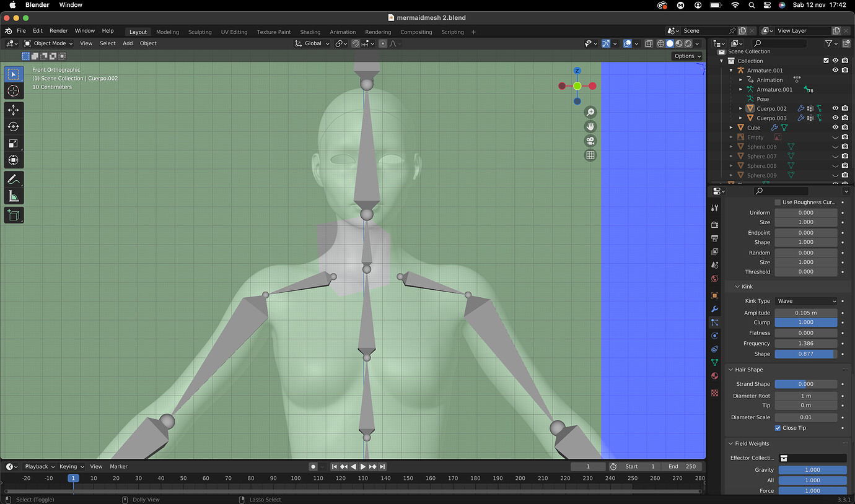Image resolution: width=855 pixels, height=504 pixels.
Task: Open the Object properties tab
Action: (714, 295)
